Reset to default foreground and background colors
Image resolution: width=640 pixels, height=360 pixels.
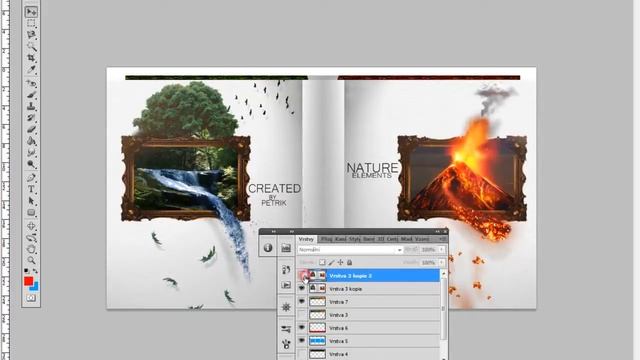click(27, 271)
